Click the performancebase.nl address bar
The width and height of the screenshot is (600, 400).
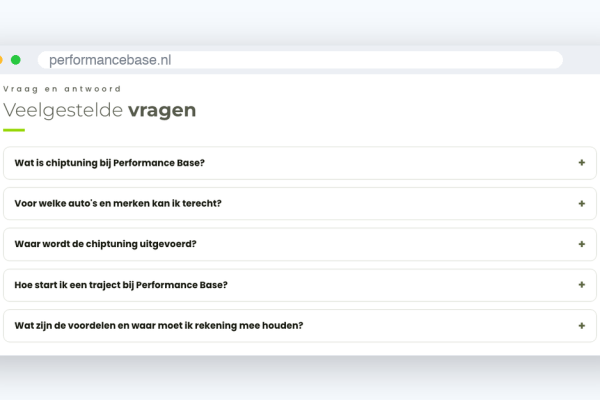[300, 60]
